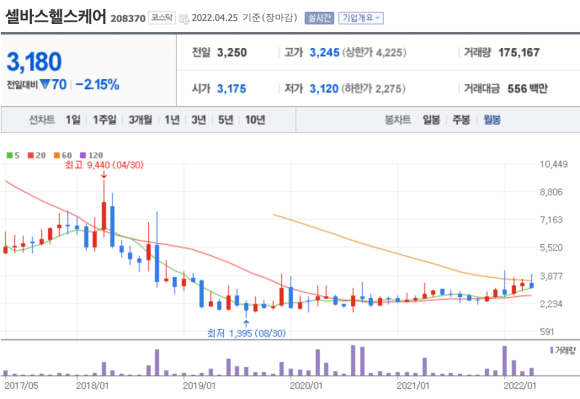The image size is (580, 399).
Task: Click the green 5 moving average swatch
Action: tap(10, 155)
